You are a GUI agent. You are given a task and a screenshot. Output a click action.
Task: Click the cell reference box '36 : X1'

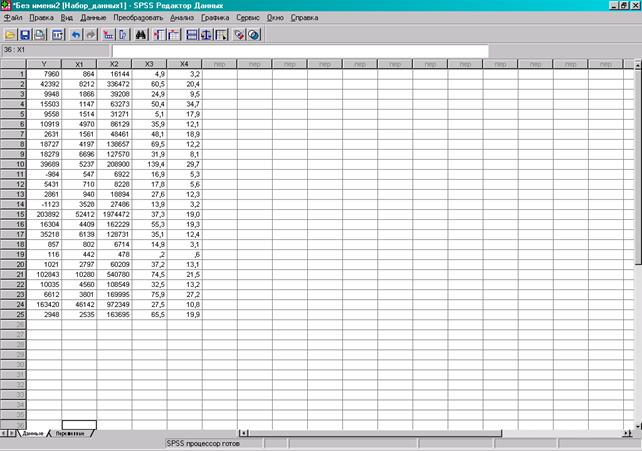coord(55,50)
